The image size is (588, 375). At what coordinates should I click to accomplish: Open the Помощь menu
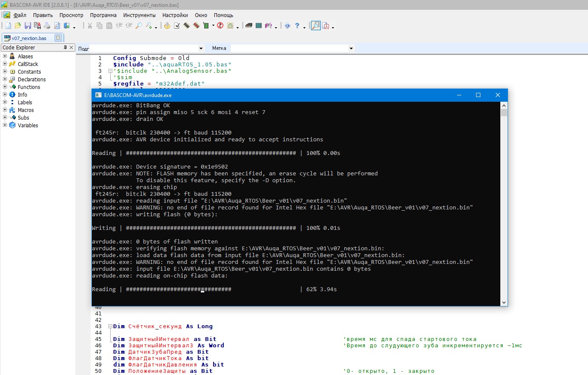click(223, 15)
